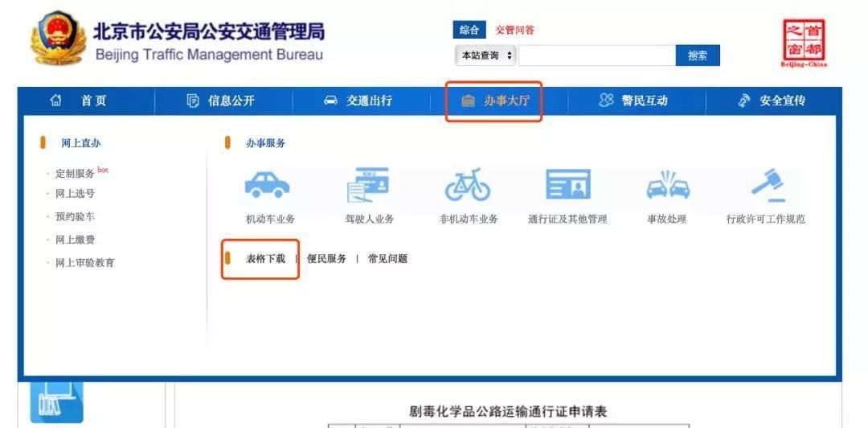This screenshot has height=428, width=868.
Task: Open the 预约验车 link
Action: [x=76, y=216]
